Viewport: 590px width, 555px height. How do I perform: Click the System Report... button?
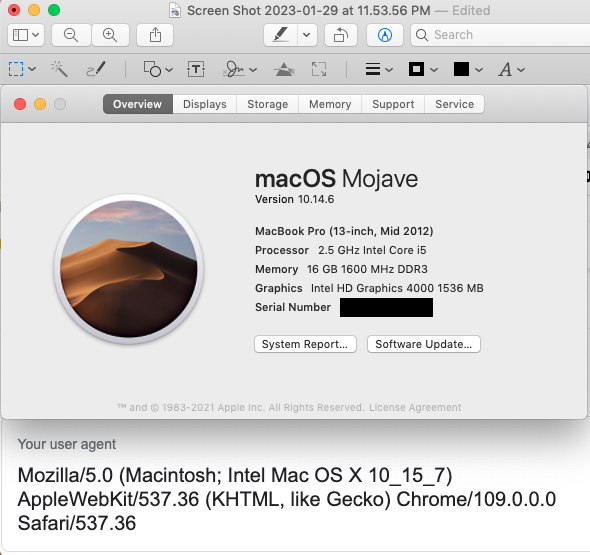tap(305, 344)
